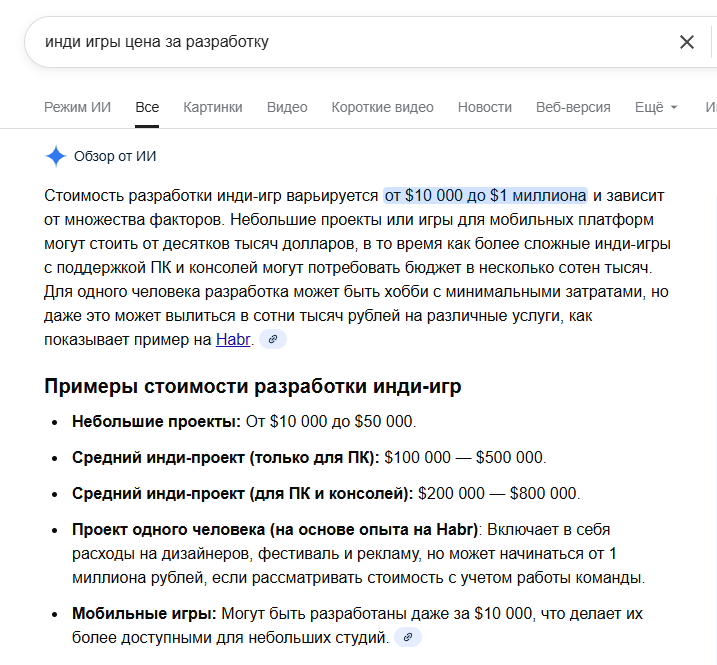
Task: Click the source link icon after the mobile games bullet
Action: click(x=408, y=637)
